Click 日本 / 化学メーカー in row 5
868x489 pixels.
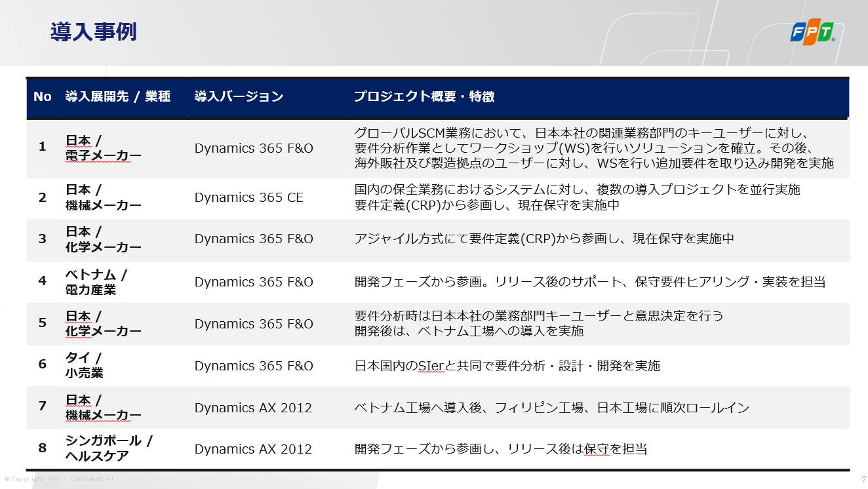pyautogui.click(x=104, y=324)
